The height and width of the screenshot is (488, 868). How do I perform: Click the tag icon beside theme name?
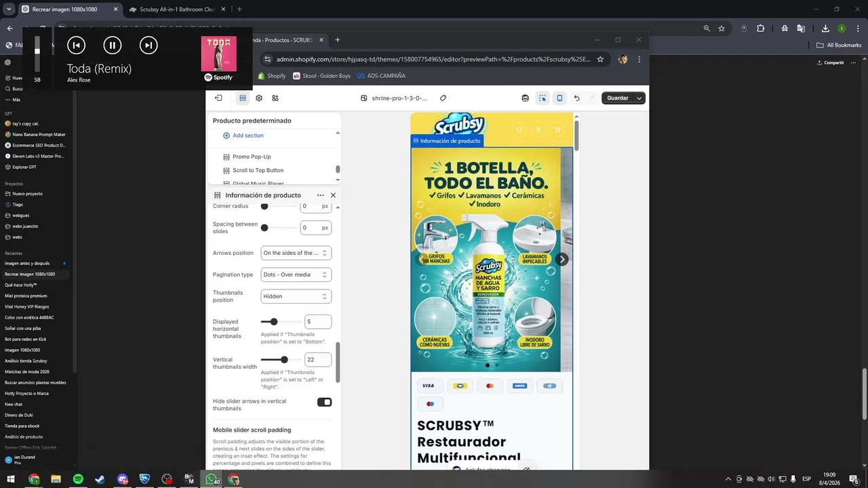443,98
